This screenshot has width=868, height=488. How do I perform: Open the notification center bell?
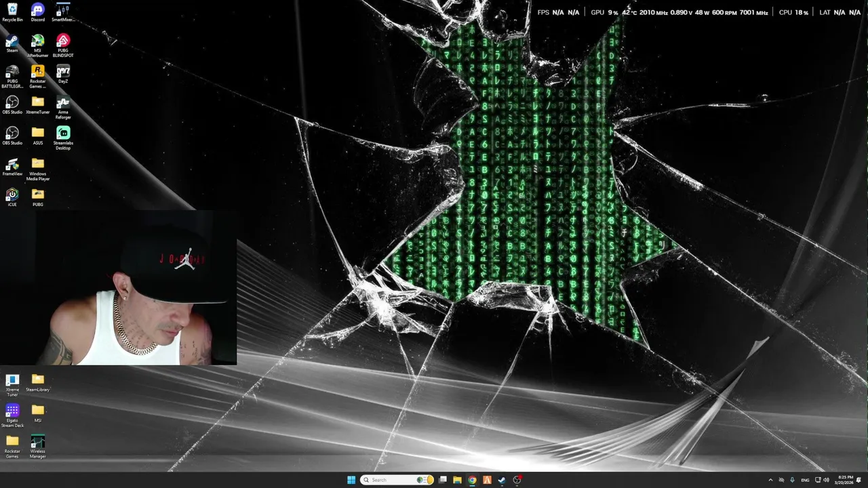pos(859,480)
